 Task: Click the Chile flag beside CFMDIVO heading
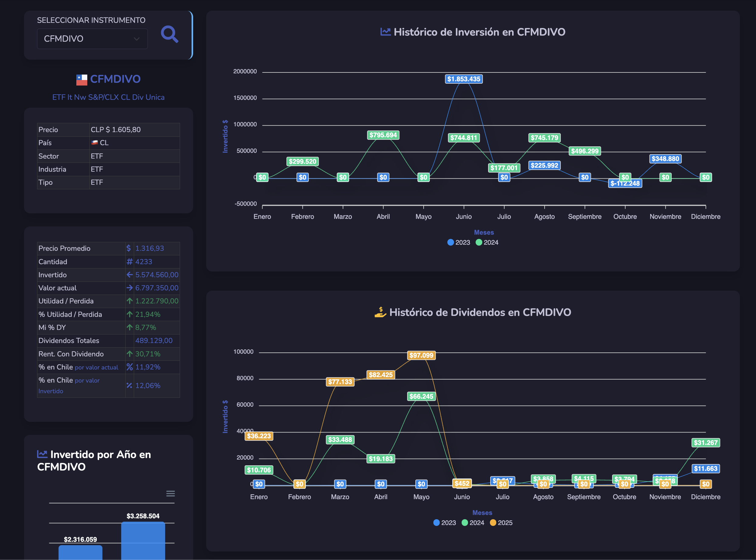point(81,80)
